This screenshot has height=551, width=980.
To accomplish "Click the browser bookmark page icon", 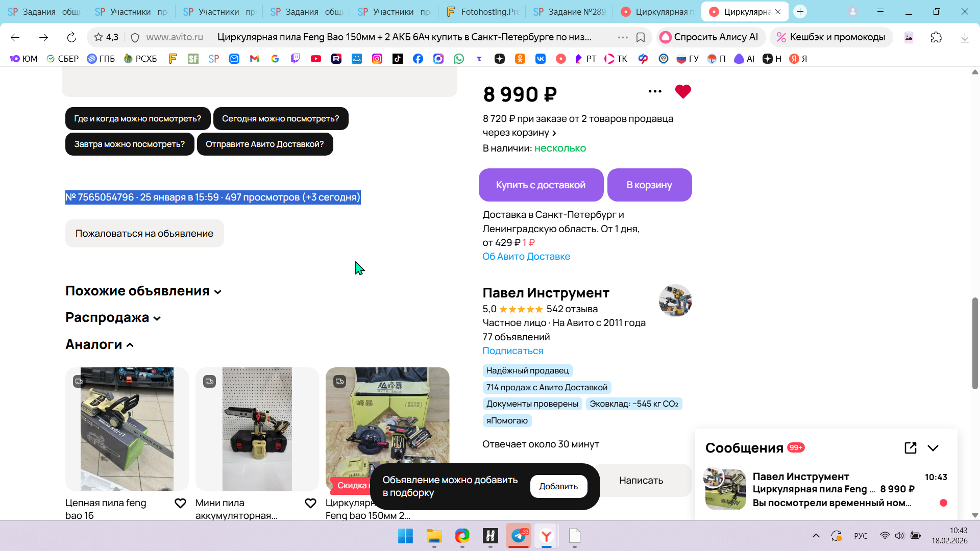I will pyautogui.click(x=641, y=37).
